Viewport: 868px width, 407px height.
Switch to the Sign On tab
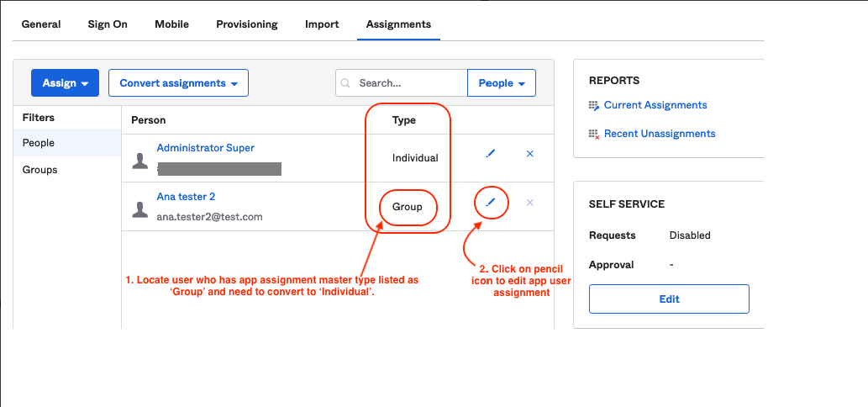(108, 24)
